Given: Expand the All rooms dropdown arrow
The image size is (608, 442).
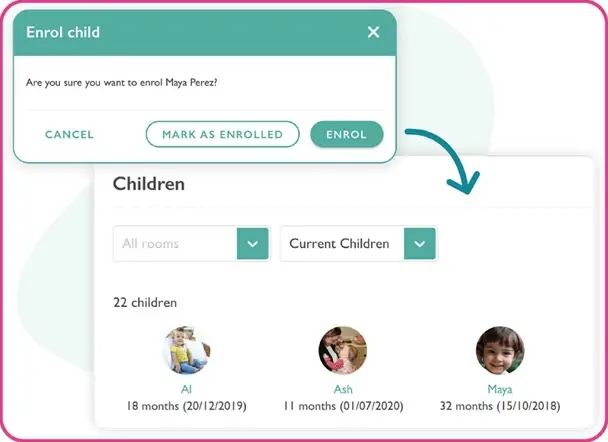Looking at the screenshot, I should point(253,243).
